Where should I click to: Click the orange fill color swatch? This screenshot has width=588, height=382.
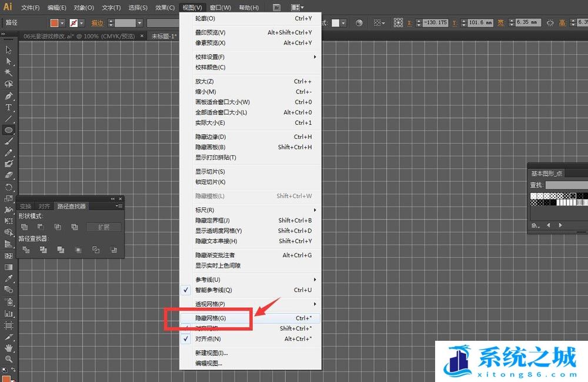point(55,23)
